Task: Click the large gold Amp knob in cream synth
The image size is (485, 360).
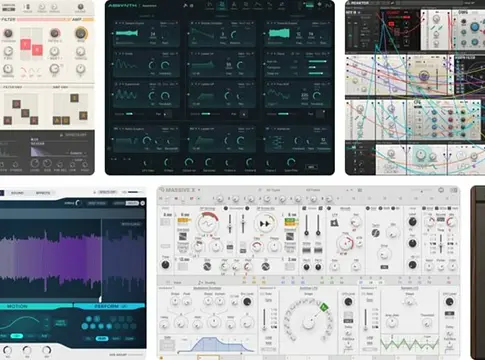Action: coord(81,33)
